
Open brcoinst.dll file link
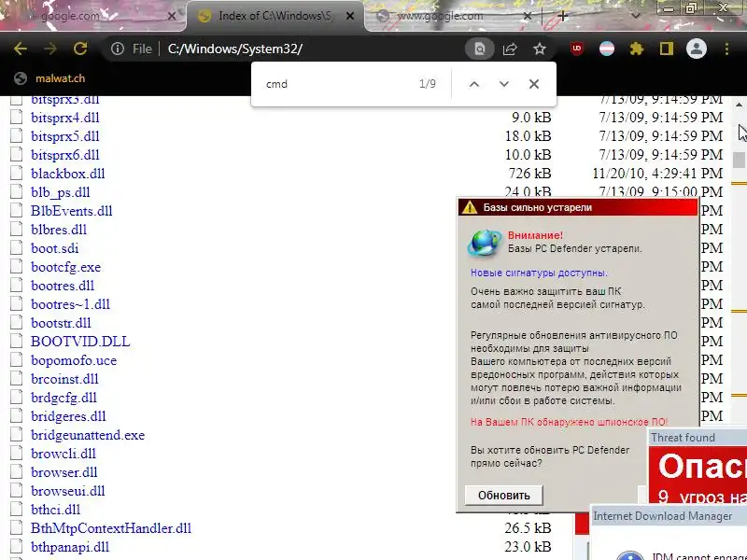[64, 379]
